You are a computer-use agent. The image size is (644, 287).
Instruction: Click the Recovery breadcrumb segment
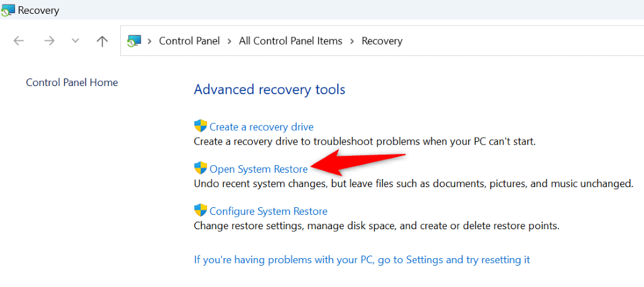382,41
